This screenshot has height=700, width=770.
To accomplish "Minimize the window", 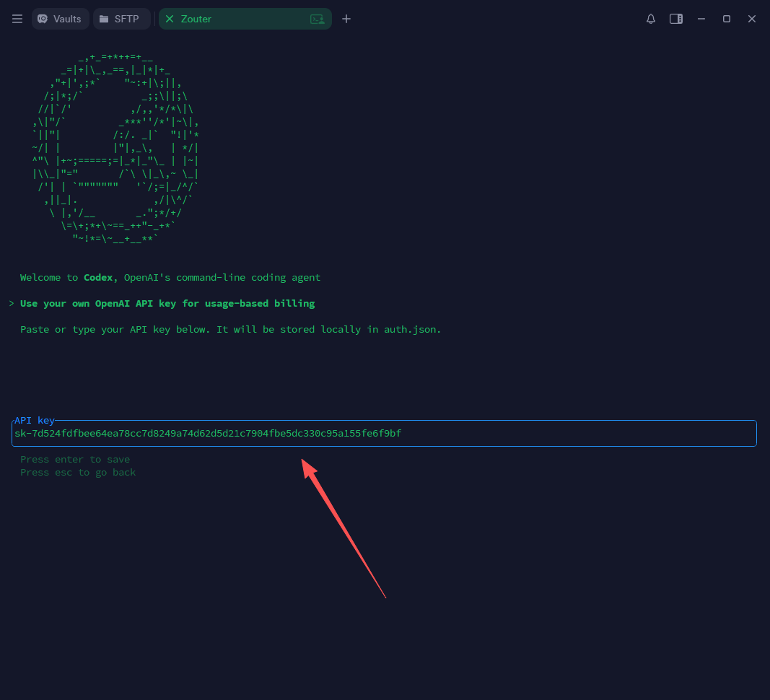I will (x=701, y=19).
